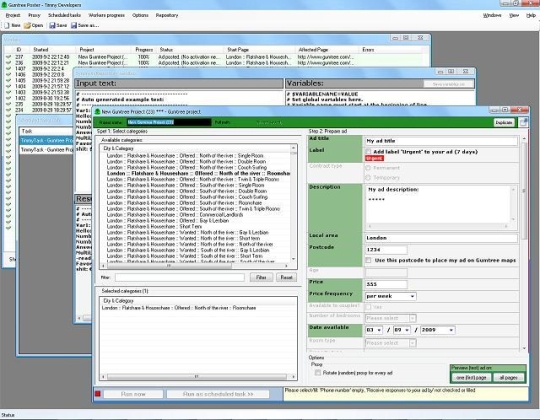Click the Local area London field
Image resolution: width=540 pixels, height=420 pixels.
pos(441,238)
